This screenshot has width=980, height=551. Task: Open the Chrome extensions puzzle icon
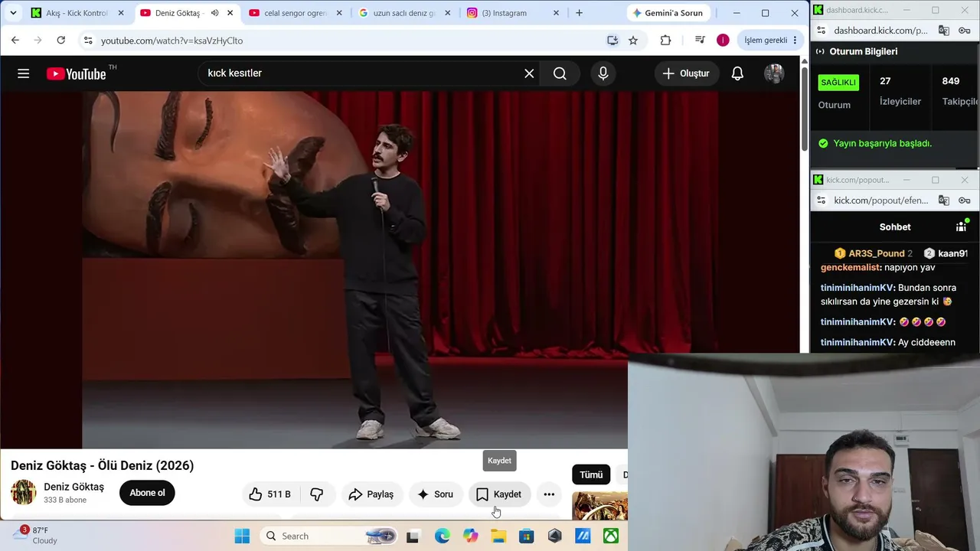point(665,41)
